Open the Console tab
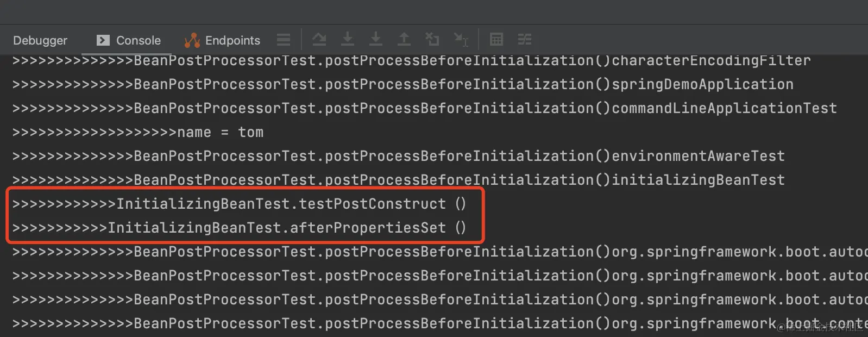The height and width of the screenshot is (337, 868). click(x=128, y=40)
